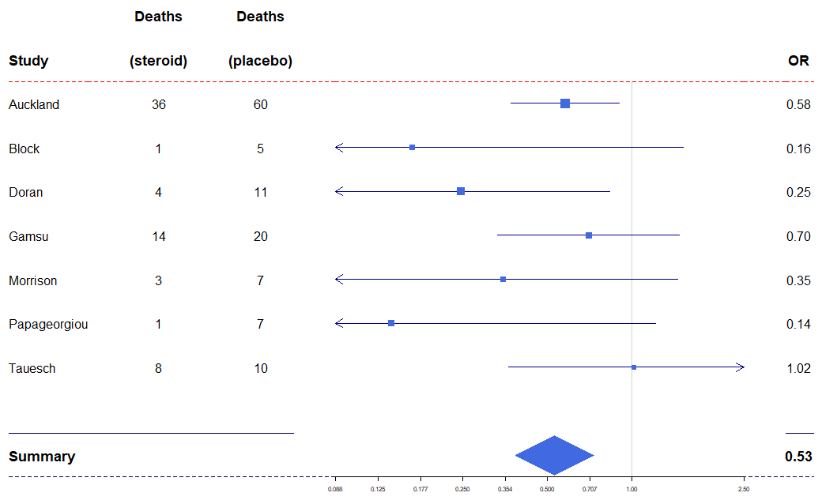Click the left arrowhead on Block's interval
Screen dimensions: 822x504
pyautogui.click(x=338, y=148)
